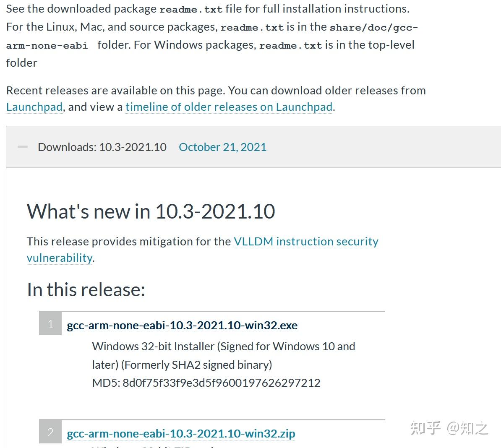Click the In this release heading
This screenshot has height=448, width=501.
(x=86, y=289)
